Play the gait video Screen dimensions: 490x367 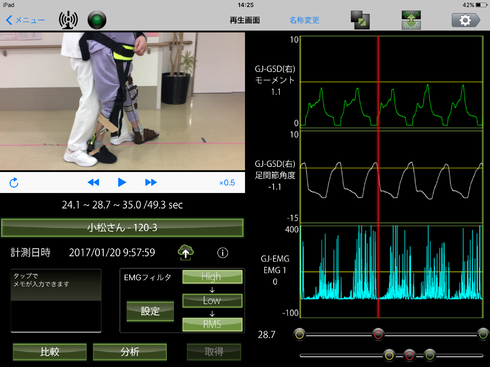coord(122,182)
